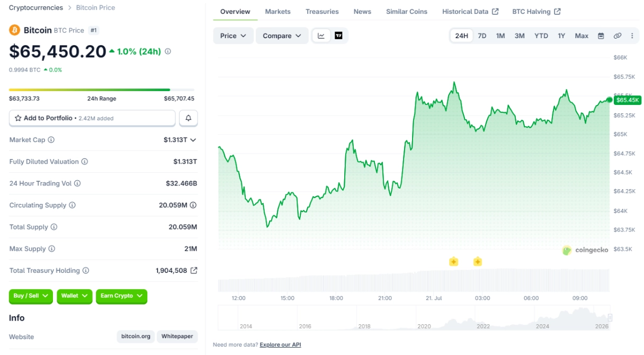Viewport: 644px width, 355px height.
Task: Open Buy / Sell dropdown
Action: point(31,296)
